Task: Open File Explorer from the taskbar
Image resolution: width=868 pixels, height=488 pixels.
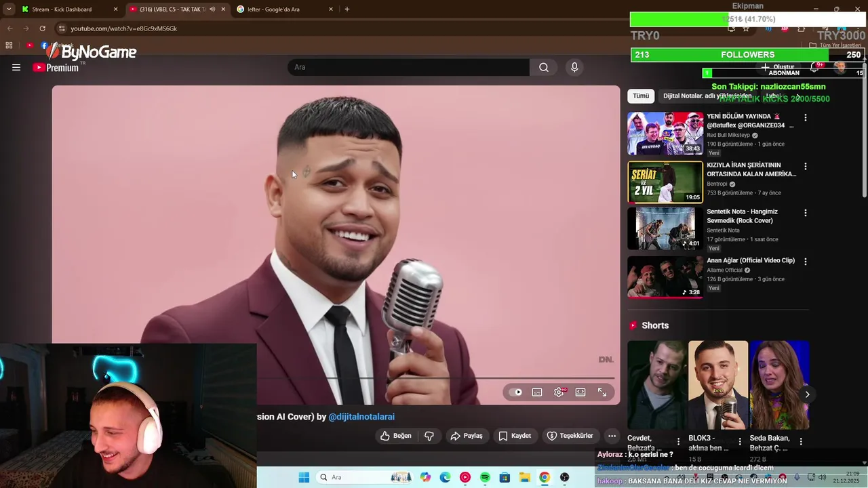Action: (524, 477)
